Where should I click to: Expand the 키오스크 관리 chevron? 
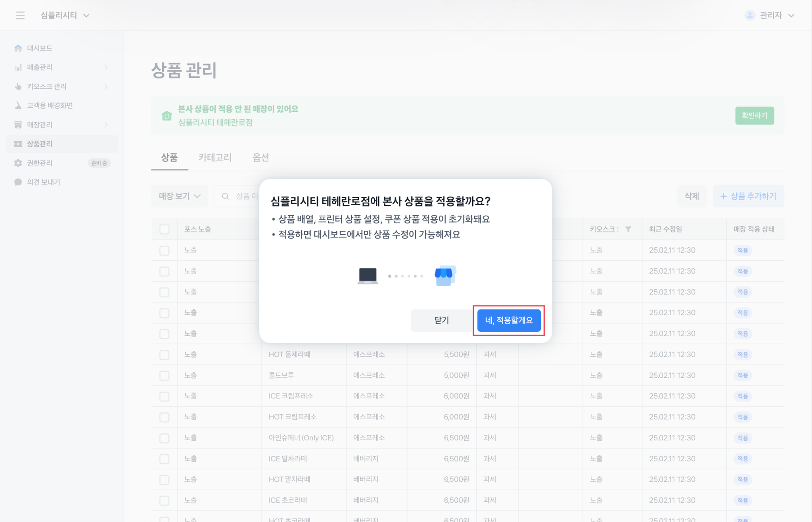pos(106,86)
